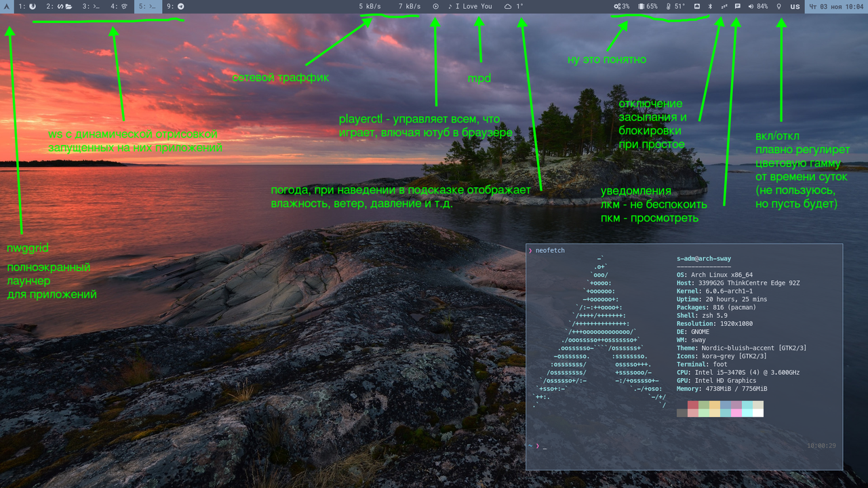Toggle the zzz idle inhibitor icon
The width and height of the screenshot is (868, 488).
point(724,6)
